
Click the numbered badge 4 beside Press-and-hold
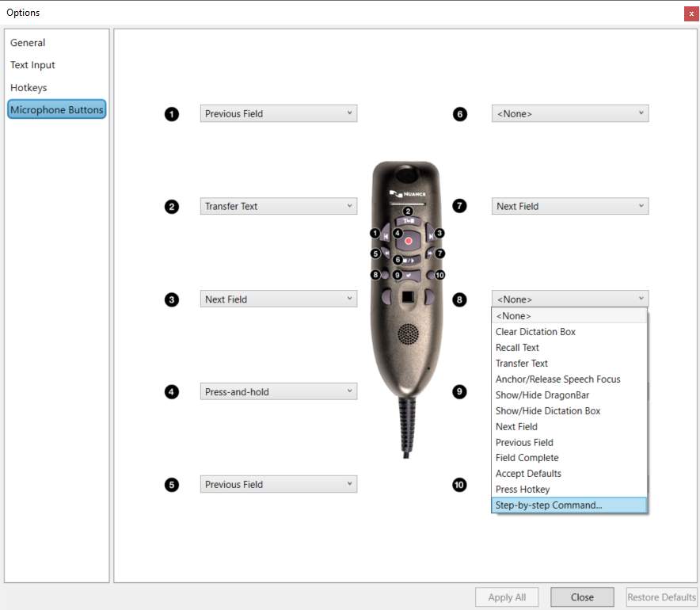[x=171, y=391]
